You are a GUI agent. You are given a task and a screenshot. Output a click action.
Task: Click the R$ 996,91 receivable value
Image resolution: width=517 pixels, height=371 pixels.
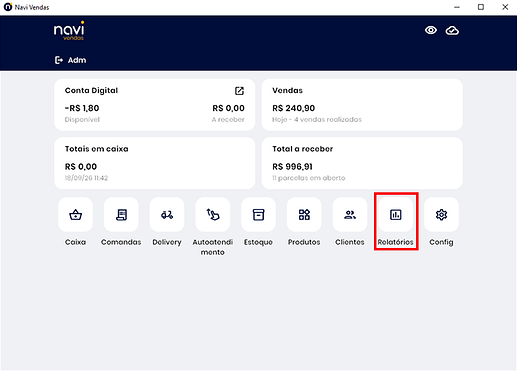click(292, 166)
